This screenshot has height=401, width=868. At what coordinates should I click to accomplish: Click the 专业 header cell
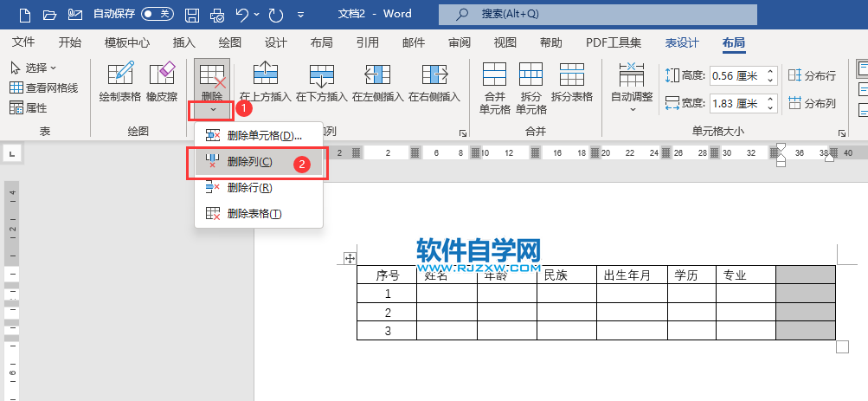[x=745, y=275]
